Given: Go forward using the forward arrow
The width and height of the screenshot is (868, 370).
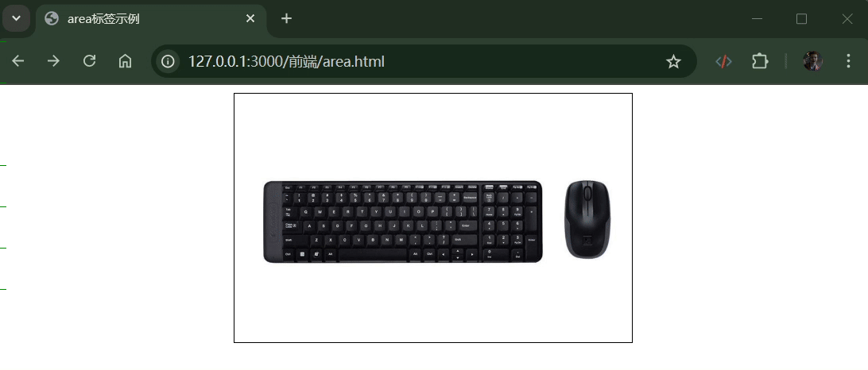Looking at the screenshot, I should [53, 61].
